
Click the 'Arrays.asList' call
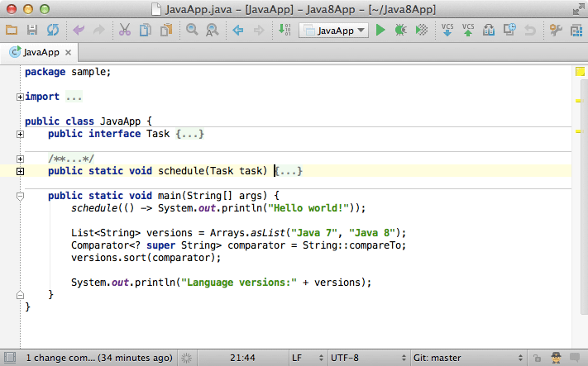click(x=247, y=233)
